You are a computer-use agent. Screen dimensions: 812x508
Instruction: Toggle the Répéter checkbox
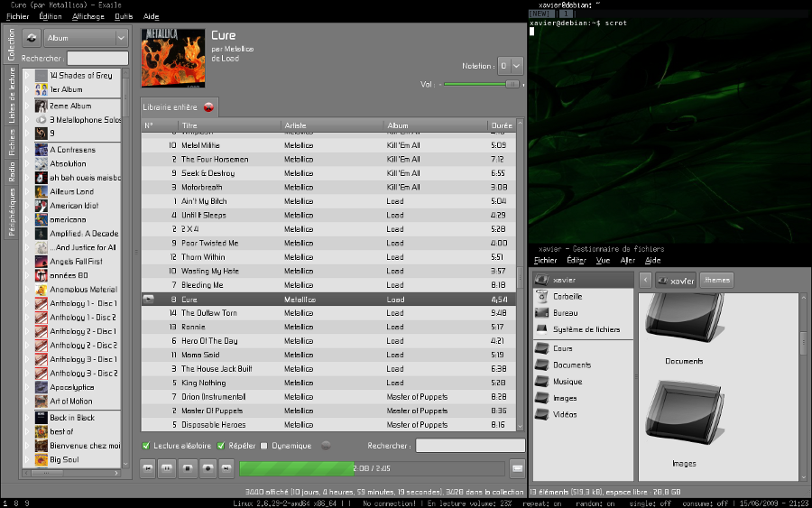pos(221,446)
